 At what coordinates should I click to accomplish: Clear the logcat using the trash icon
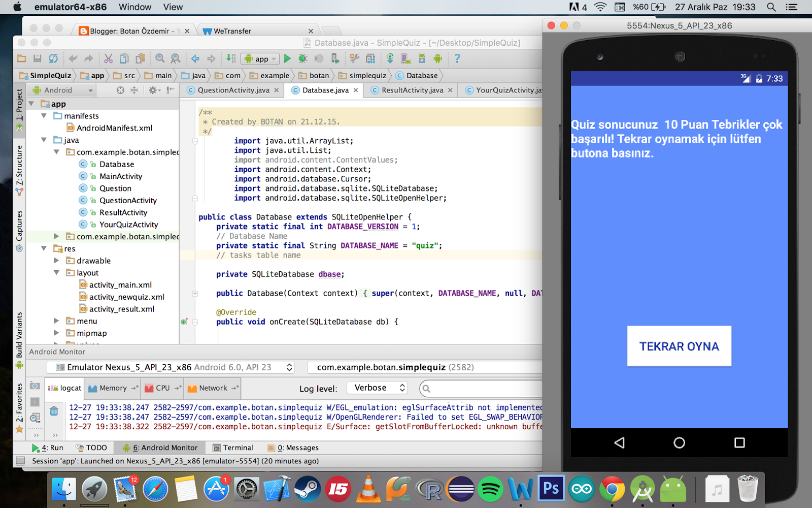54,411
